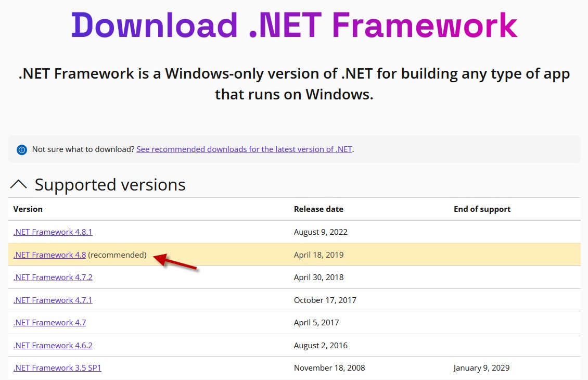588x380 pixels.
Task: Click the January 9, 2029 end of support date
Action: click(x=481, y=368)
